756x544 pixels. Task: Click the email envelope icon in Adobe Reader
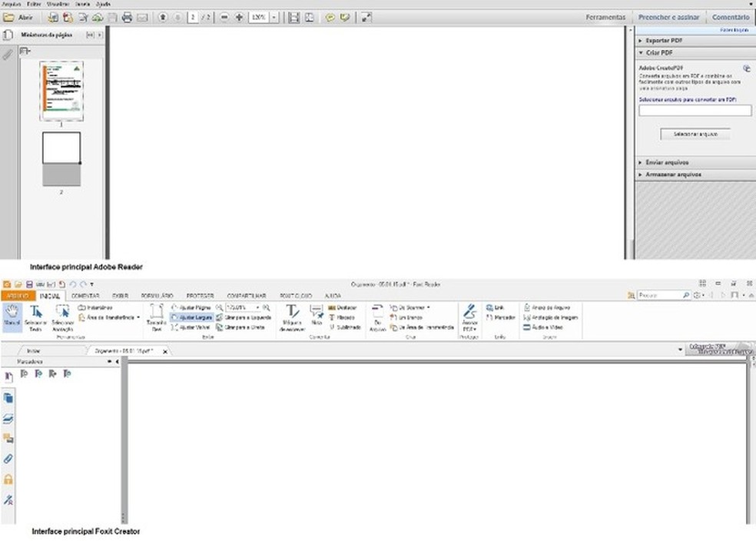point(142,18)
